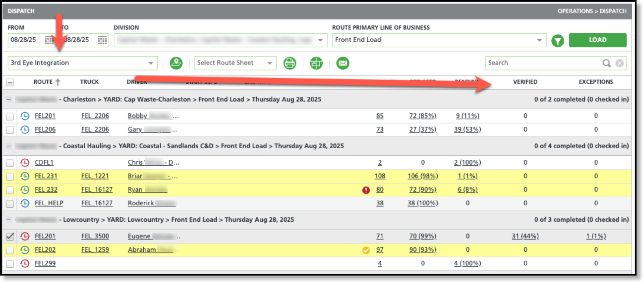
Task: Select the FEL_HELP row checkbox
Action: pos(10,204)
